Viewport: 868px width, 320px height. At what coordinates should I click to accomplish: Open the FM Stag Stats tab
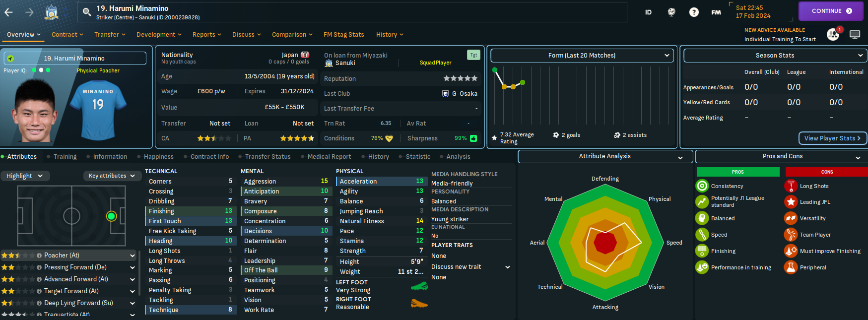[343, 35]
